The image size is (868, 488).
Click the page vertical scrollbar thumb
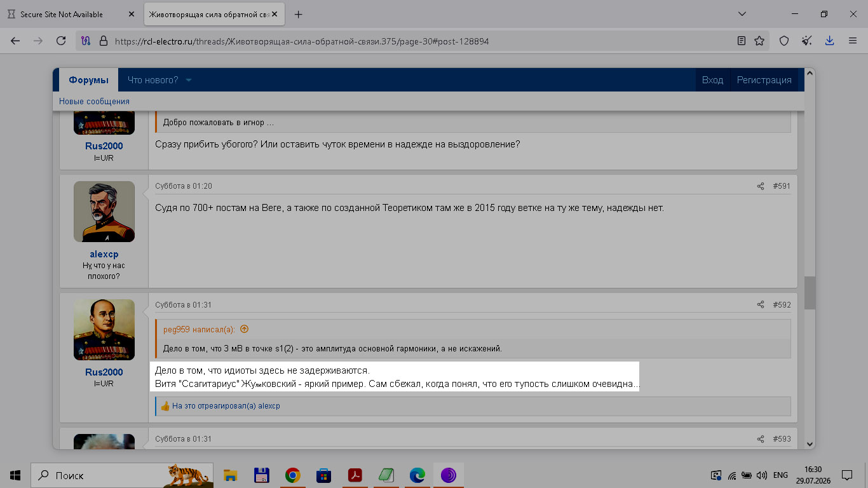[810, 293]
